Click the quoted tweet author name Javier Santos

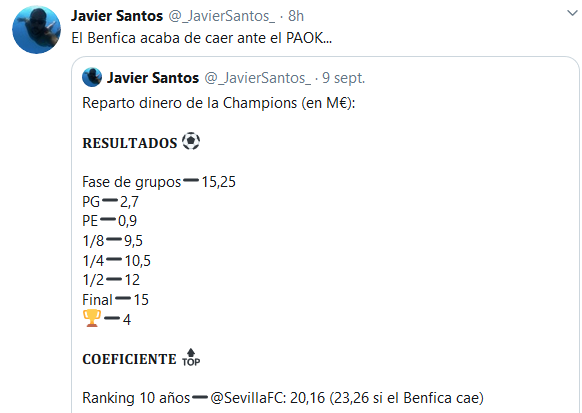pyautogui.click(x=153, y=78)
